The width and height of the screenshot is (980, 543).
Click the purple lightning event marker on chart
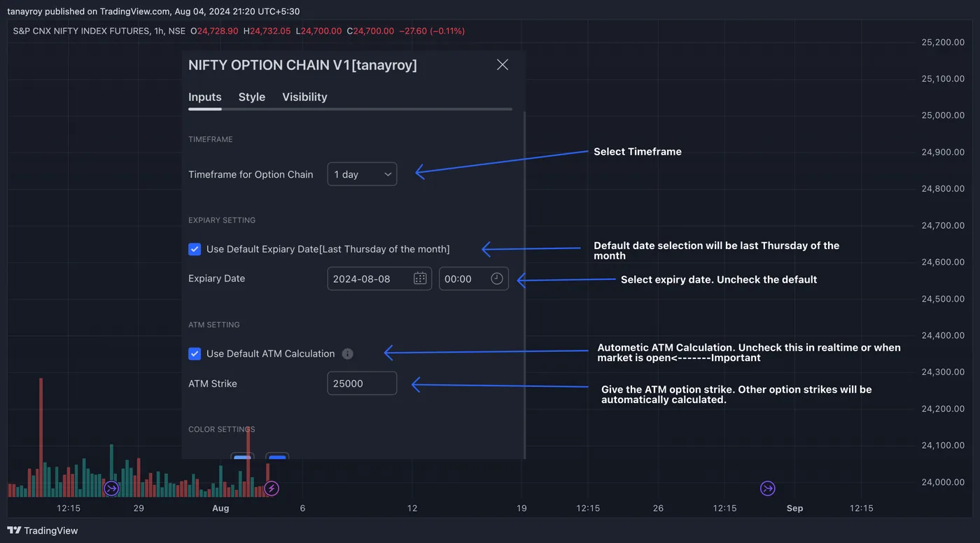pyautogui.click(x=272, y=488)
